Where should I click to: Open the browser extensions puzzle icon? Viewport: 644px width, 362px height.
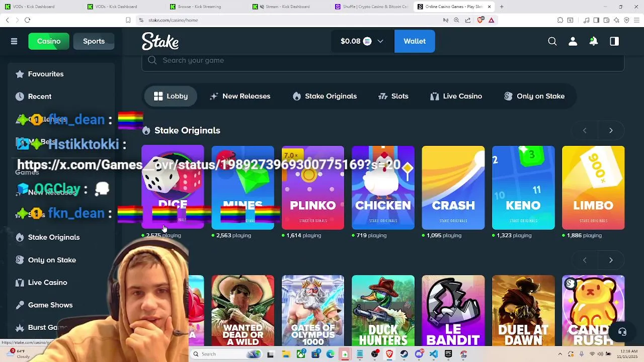560,20
